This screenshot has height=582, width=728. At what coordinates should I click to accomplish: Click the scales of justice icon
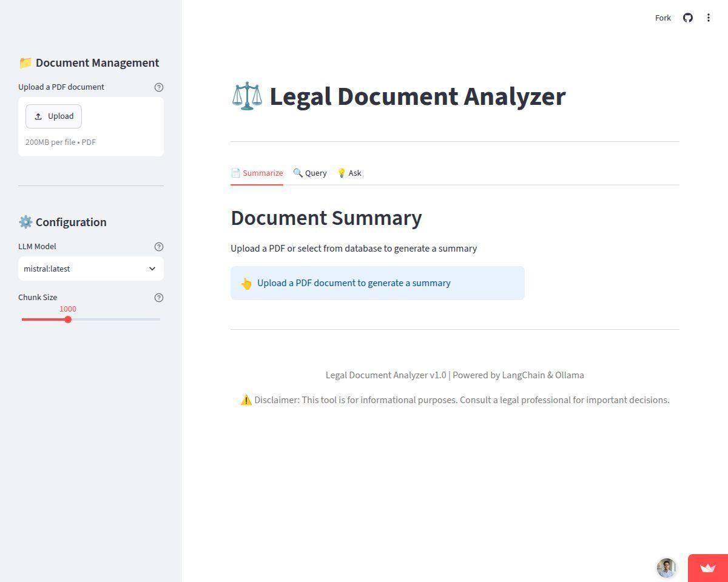247,96
